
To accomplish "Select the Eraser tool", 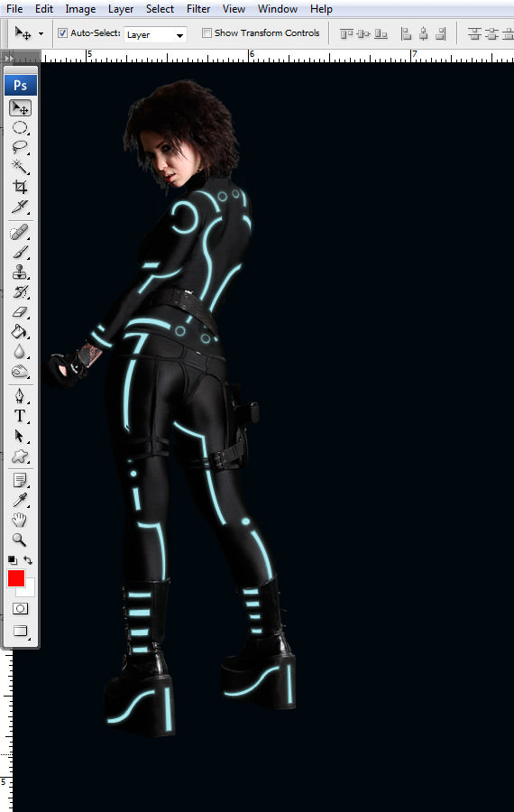I will coord(20,312).
